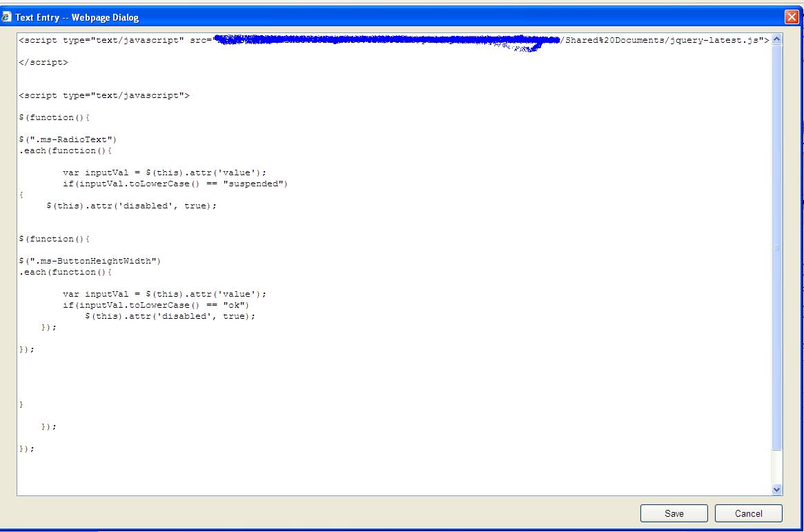Click the Save button
This screenshot has width=804, height=532.
pyautogui.click(x=674, y=513)
